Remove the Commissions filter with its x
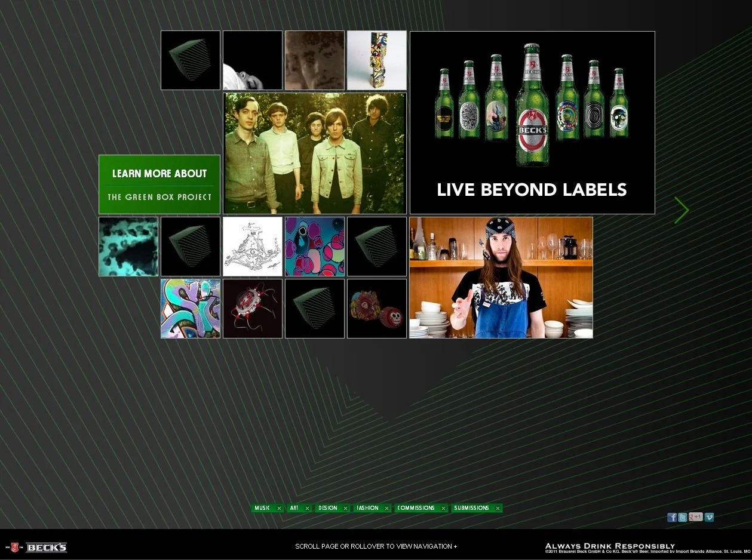The height and width of the screenshot is (560, 752). 443,509
